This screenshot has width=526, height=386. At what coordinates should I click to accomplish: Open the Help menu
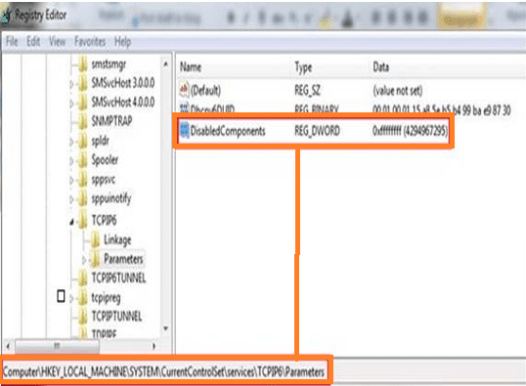pyautogui.click(x=122, y=42)
